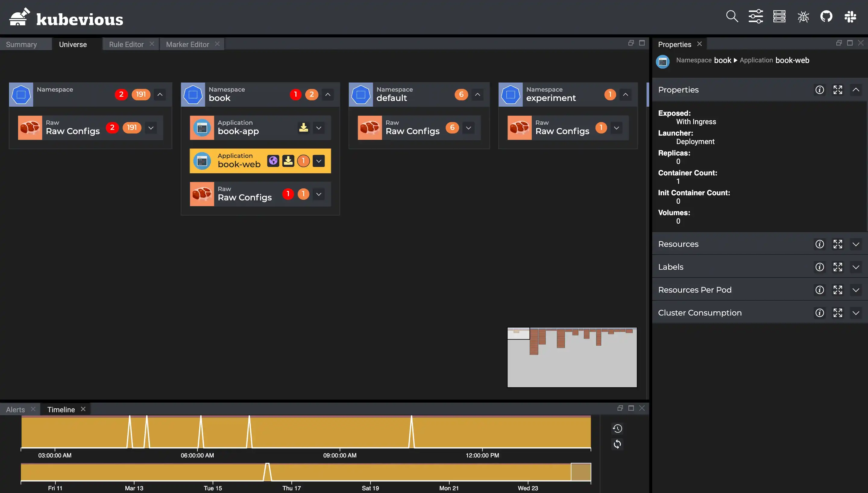Toggle collapse experiment Raw Configs
Image resolution: width=868 pixels, height=493 pixels.
click(616, 127)
